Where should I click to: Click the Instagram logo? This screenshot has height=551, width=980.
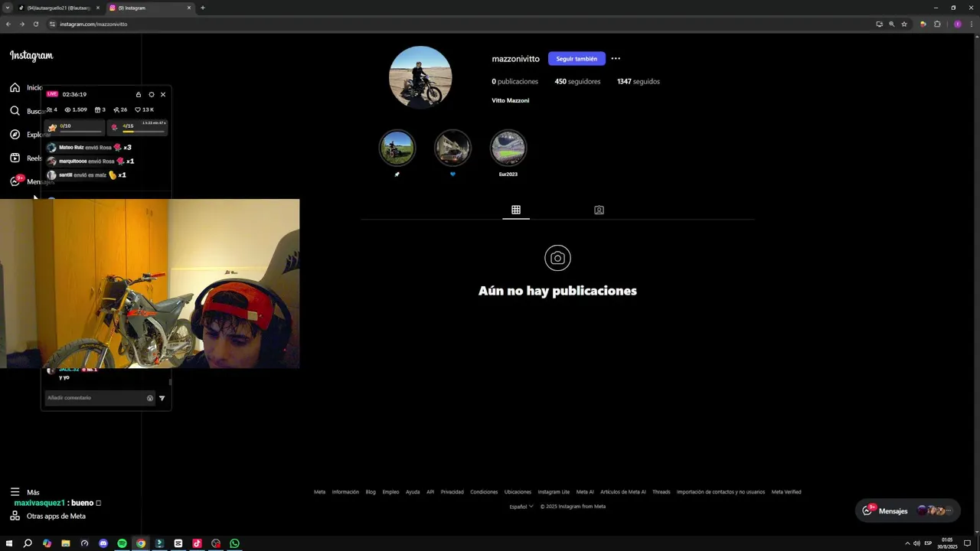click(x=31, y=56)
